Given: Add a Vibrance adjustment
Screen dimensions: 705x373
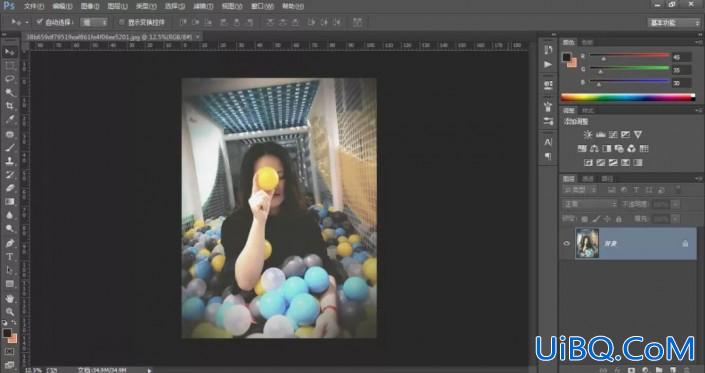Looking at the screenshot, I should tap(638, 134).
